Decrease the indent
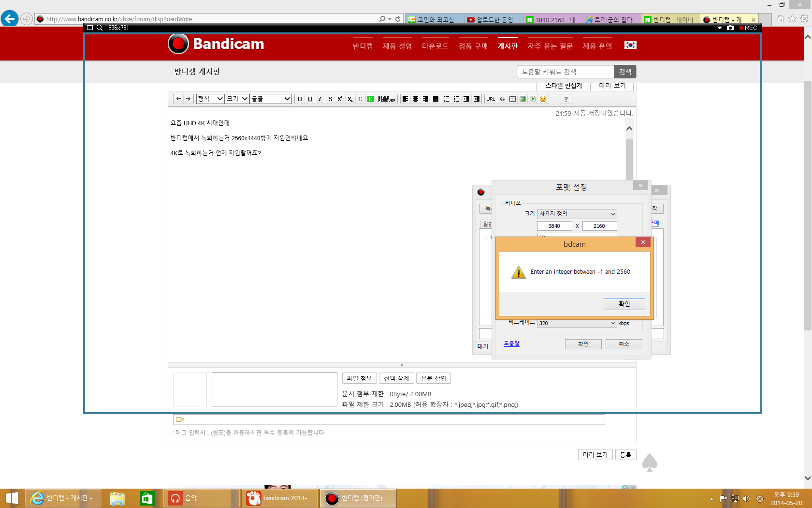812x508 pixels. click(x=466, y=99)
